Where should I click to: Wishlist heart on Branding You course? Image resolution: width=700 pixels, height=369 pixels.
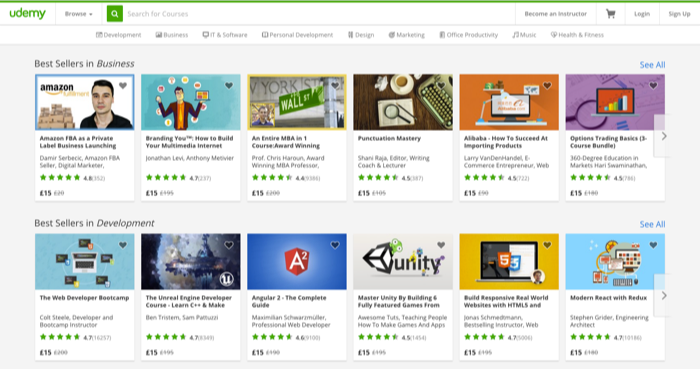click(229, 86)
